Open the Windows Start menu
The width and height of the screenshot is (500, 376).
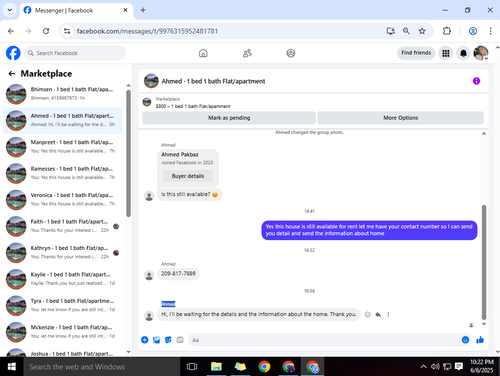(x=12, y=367)
